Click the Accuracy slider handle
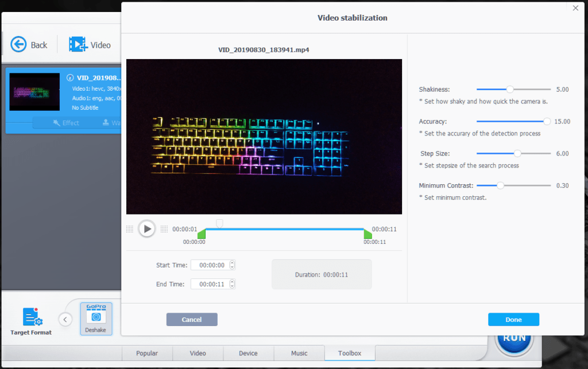Viewport: 588px width, 369px height. pos(547,122)
